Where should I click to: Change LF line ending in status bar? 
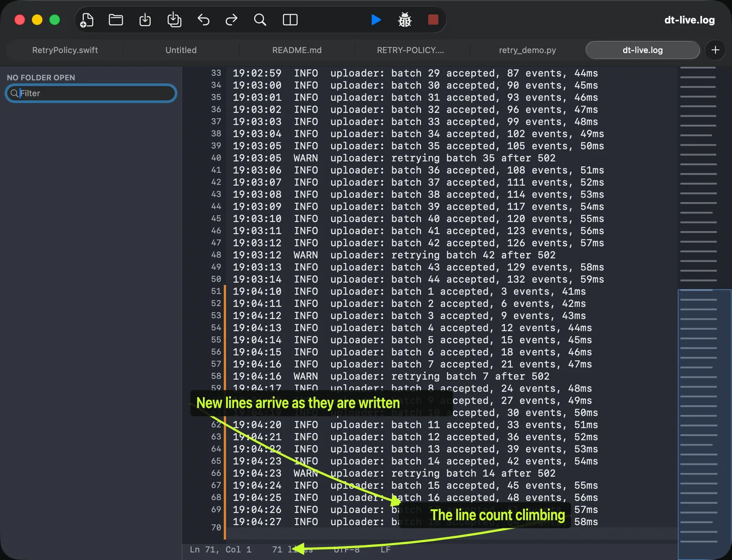[x=386, y=549]
